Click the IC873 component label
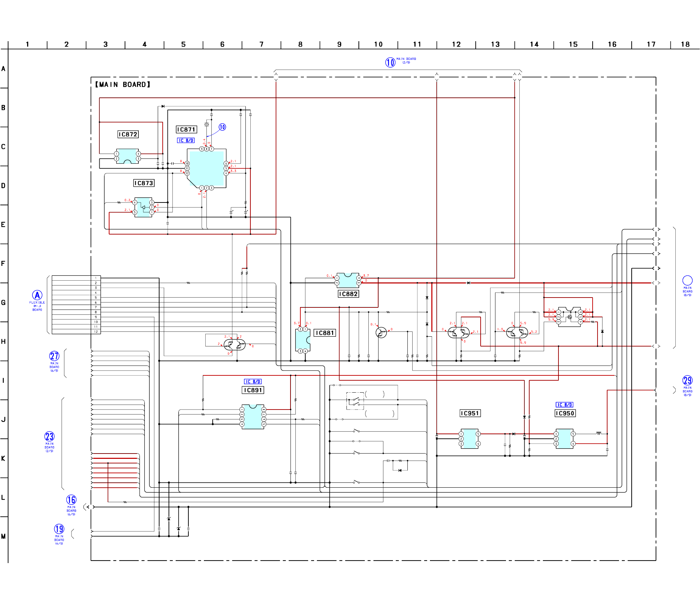This screenshot has width=700, height=593. click(x=144, y=183)
